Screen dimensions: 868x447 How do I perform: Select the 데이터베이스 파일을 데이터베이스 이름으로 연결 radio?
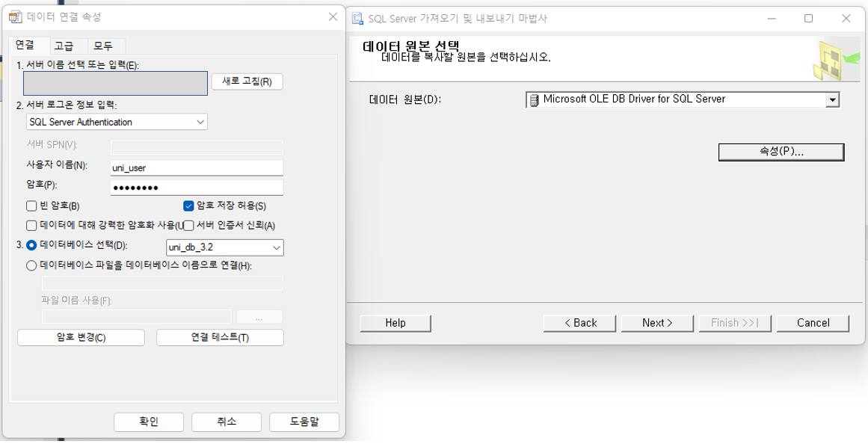click(x=31, y=266)
